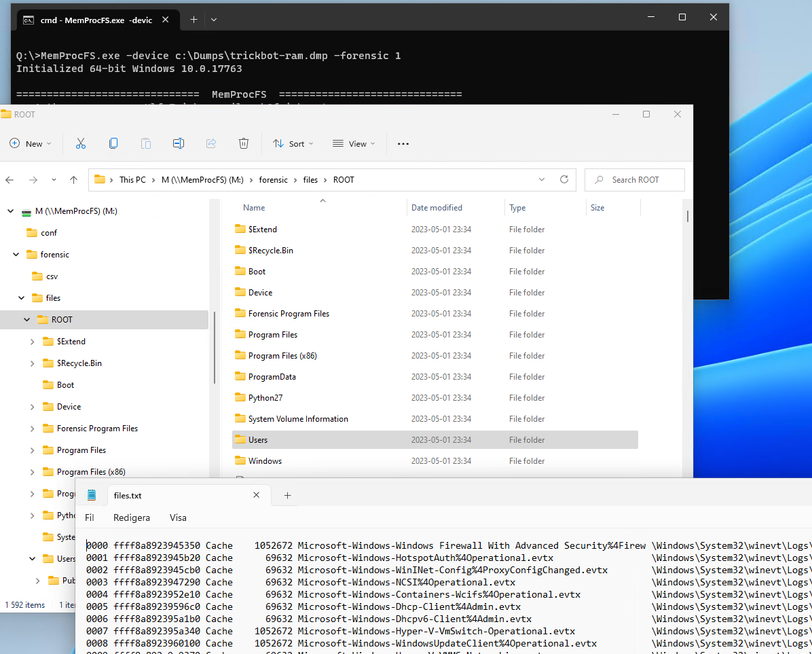Go forward with the Explorer forward arrow
Image resolution: width=812 pixels, height=654 pixels.
click(x=33, y=180)
